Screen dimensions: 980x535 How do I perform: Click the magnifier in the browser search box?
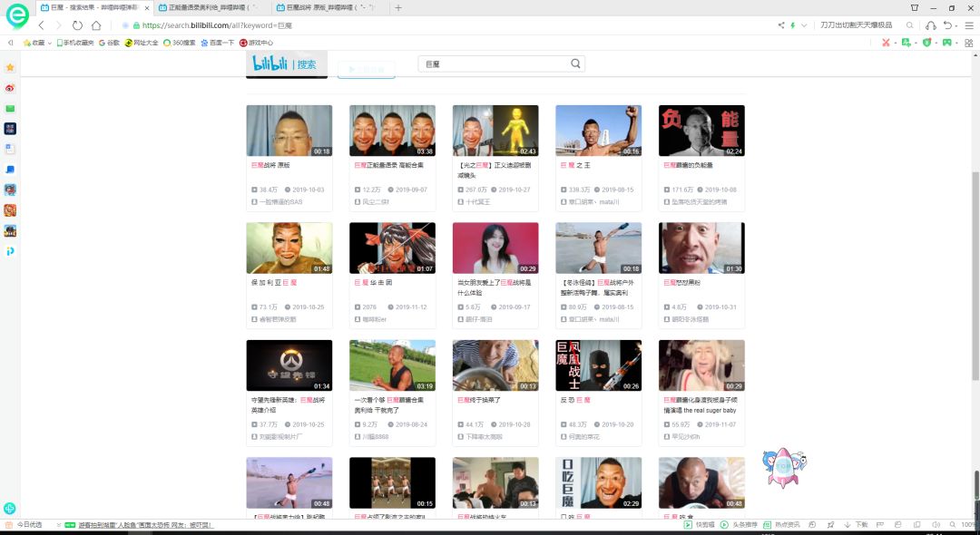[910, 25]
